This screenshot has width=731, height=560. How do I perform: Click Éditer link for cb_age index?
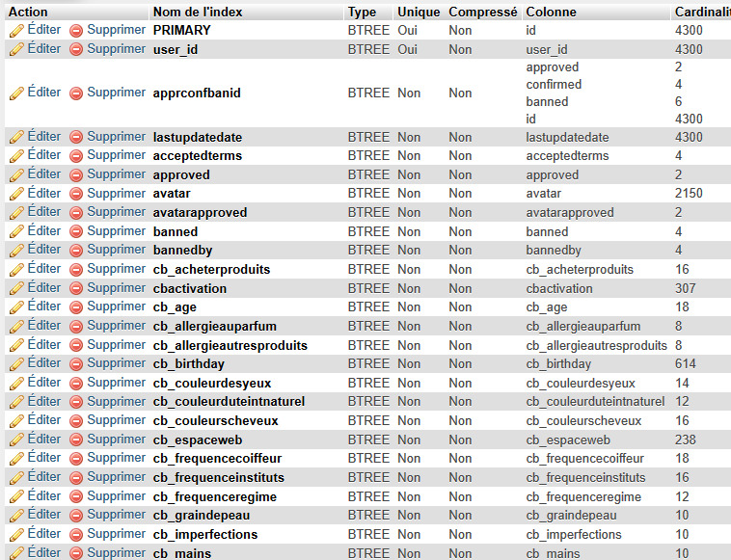click(44, 307)
